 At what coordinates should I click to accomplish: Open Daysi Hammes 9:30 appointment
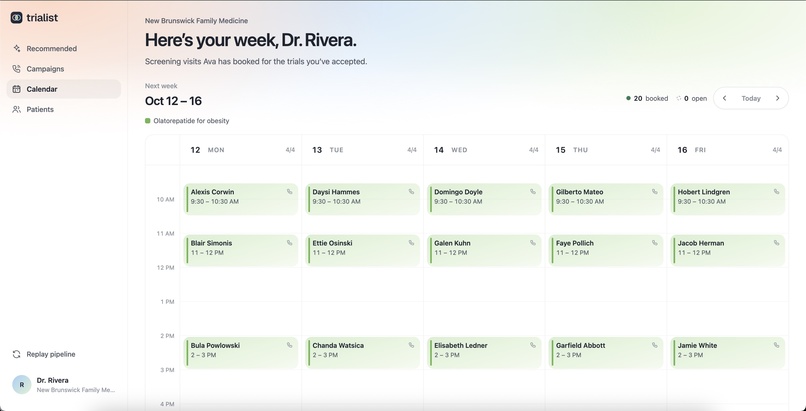362,199
